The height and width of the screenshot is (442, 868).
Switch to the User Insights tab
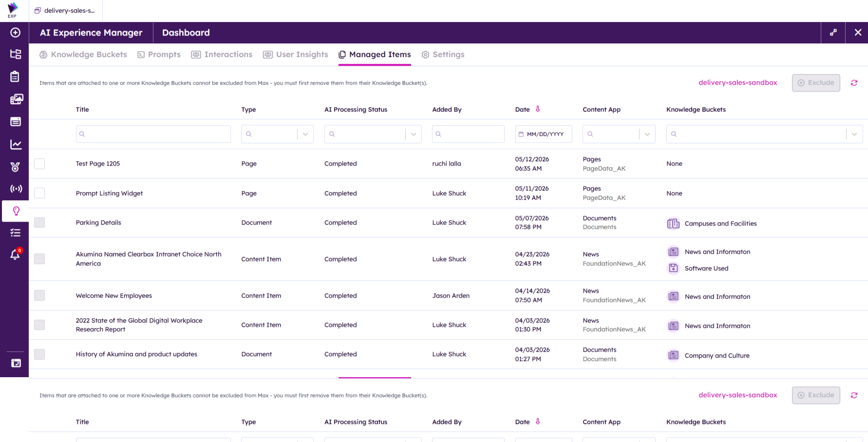click(296, 55)
